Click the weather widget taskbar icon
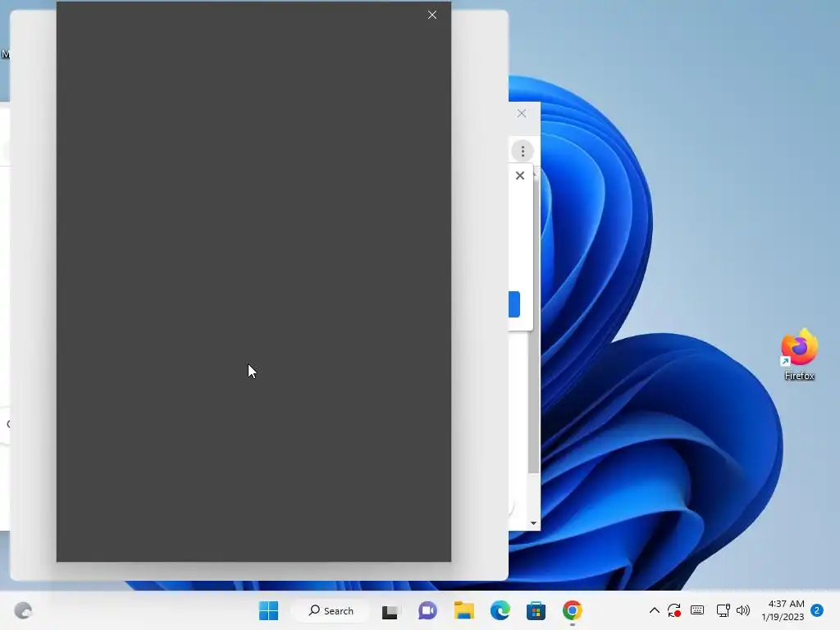The width and height of the screenshot is (840, 630). click(x=23, y=610)
